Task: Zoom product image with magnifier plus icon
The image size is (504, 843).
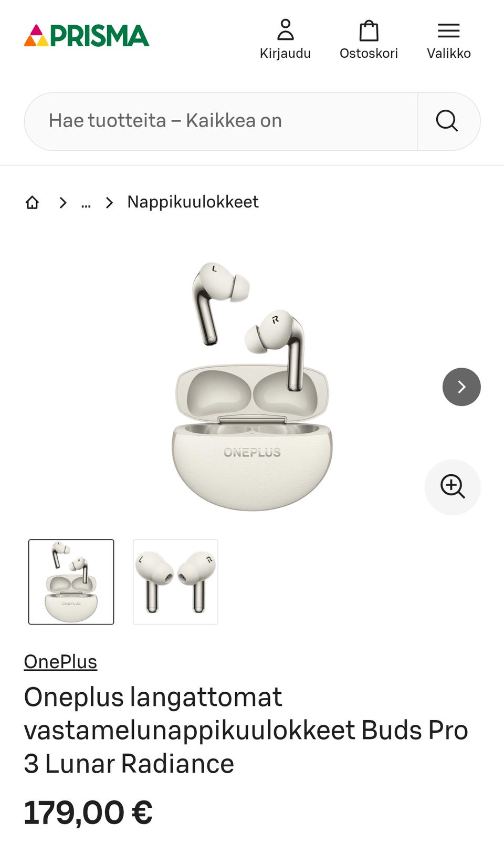Action: pos(453,487)
